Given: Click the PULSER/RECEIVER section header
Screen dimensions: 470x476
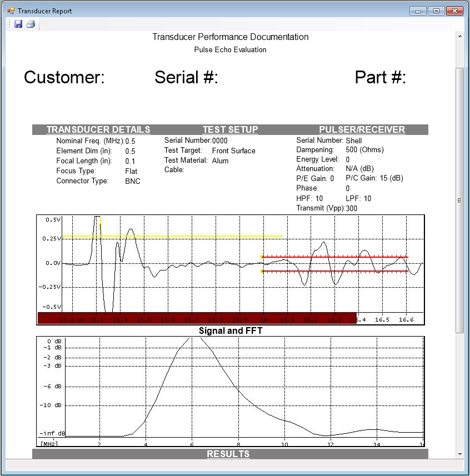Looking at the screenshot, I should click(362, 129).
